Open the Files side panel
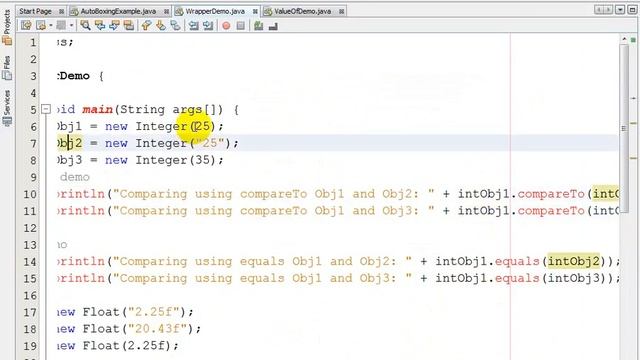The width and height of the screenshot is (640, 360). click(7, 67)
